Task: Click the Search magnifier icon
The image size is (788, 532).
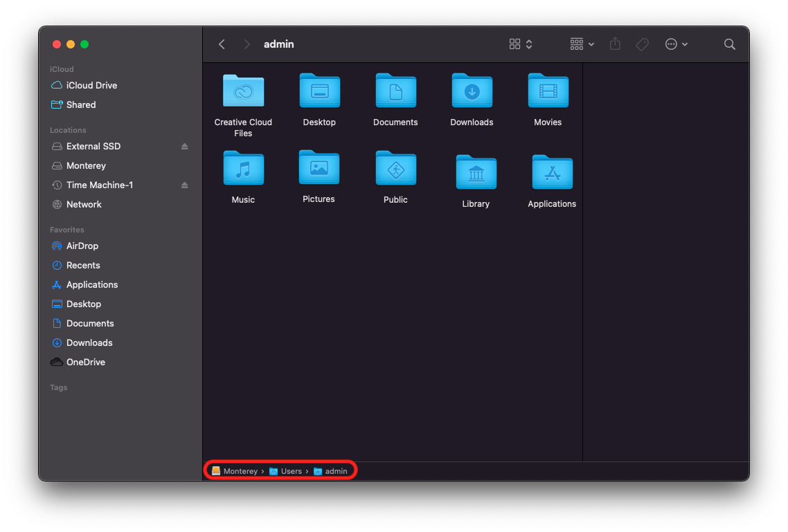Action: (730, 44)
